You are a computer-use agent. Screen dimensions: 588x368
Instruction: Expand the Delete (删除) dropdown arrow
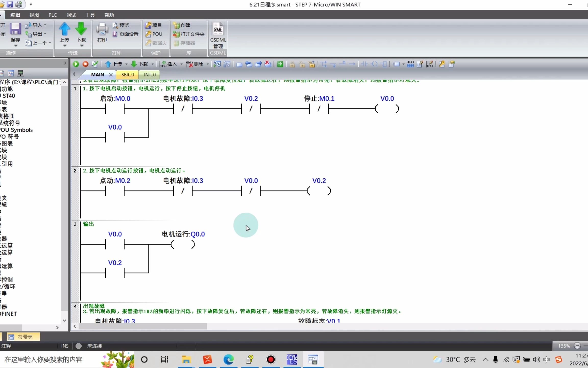208,64
